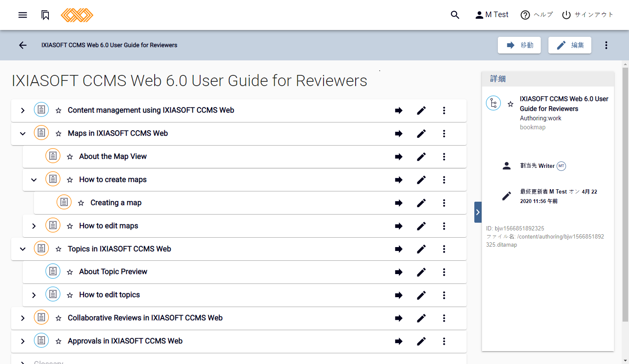Click the 編集 edit button
This screenshot has width=629, height=364.
[x=570, y=45]
